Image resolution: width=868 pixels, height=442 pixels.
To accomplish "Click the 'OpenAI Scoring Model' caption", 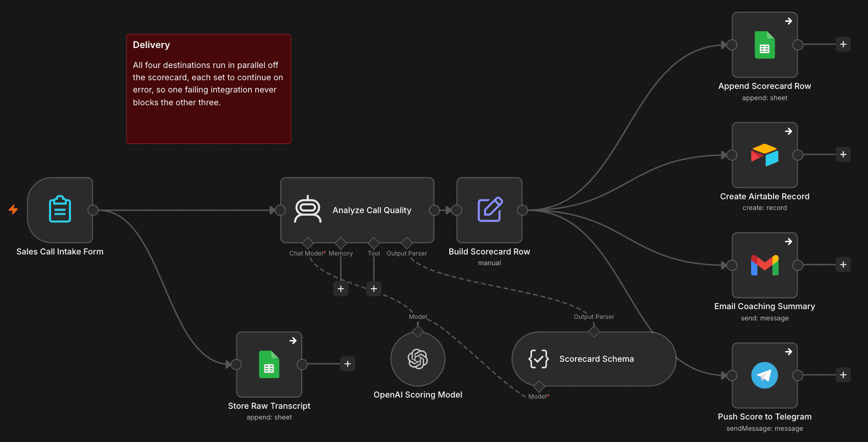I will click(x=418, y=394).
